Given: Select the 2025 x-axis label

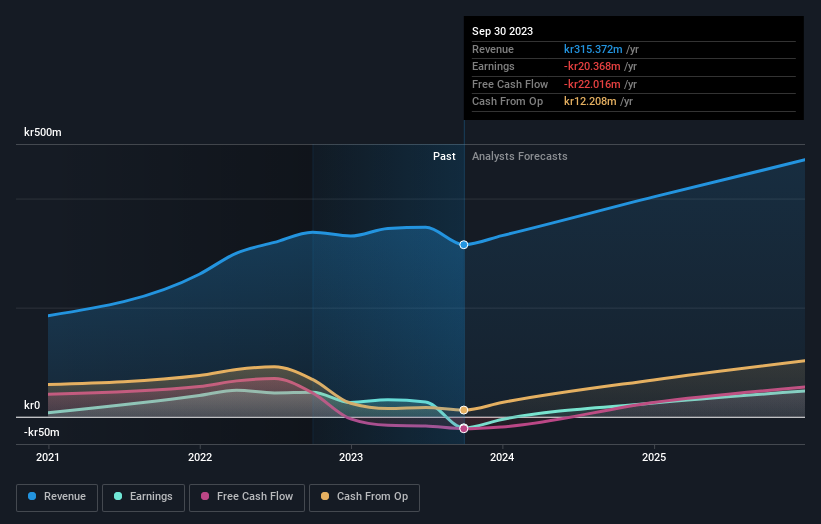Looking at the screenshot, I should [654, 457].
